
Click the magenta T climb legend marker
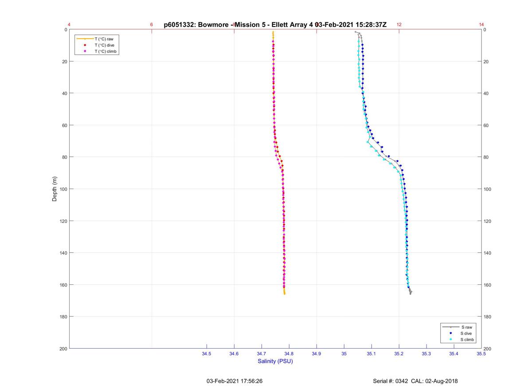(85, 51)
